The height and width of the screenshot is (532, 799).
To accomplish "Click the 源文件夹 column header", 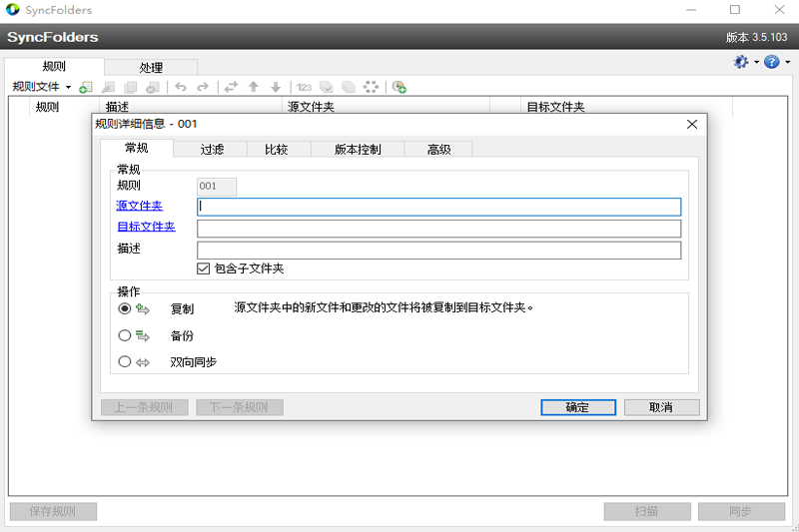I will [x=386, y=107].
